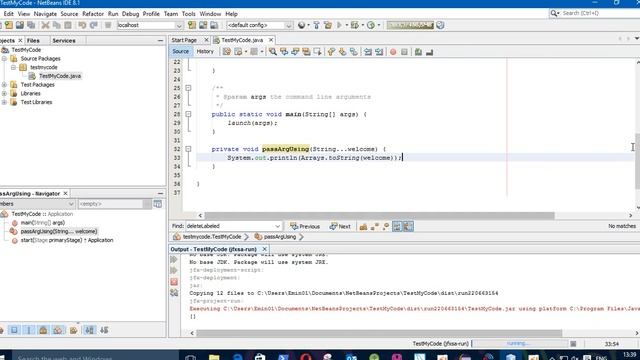Switch to the Files tab
The height and width of the screenshot is (360, 640).
pyautogui.click(x=33, y=40)
